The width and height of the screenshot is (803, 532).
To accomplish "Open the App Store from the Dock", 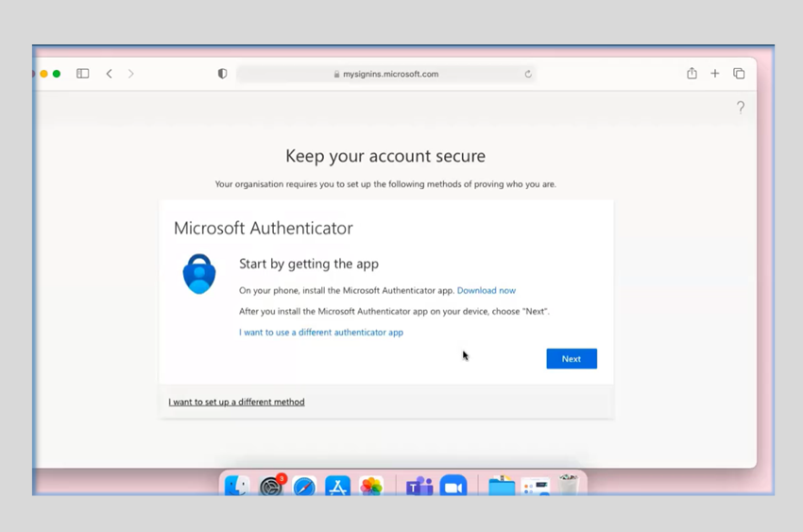I will pos(337,486).
